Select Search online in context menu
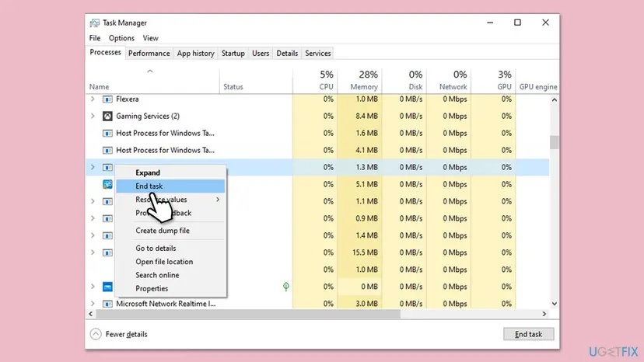This screenshot has height=362, width=644. click(x=170, y=275)
